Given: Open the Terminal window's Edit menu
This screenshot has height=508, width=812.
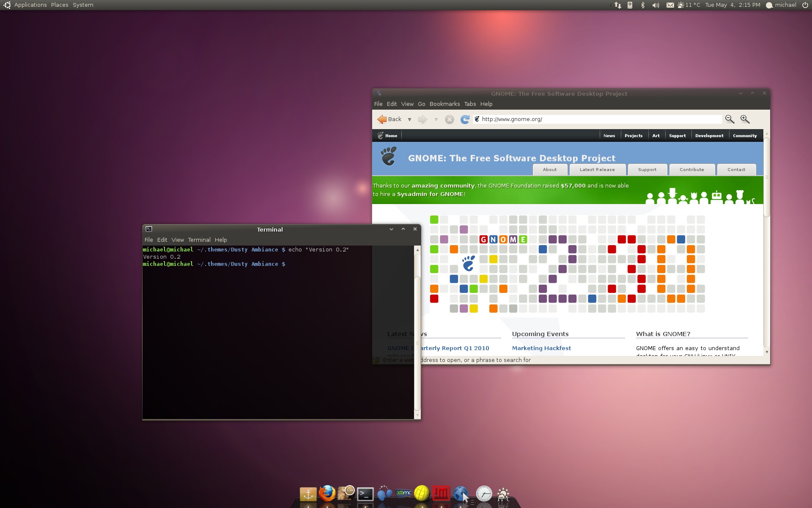Looking at the screenshot, I should pos(162,240).
